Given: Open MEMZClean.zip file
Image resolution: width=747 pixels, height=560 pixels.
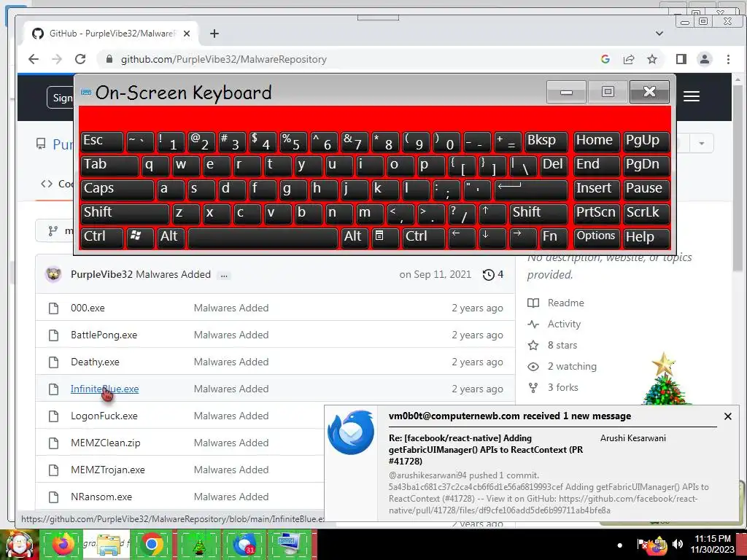Looking at the screenshot, I should tap(105, 443).
